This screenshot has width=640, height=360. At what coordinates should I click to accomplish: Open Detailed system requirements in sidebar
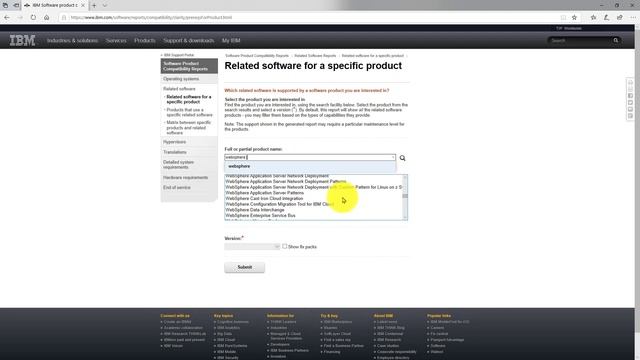click(178, 164)
